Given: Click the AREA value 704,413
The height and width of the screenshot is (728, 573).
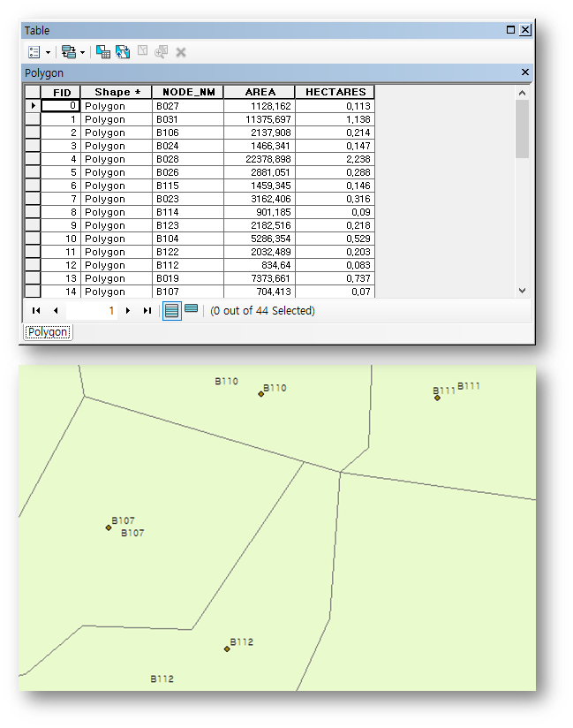Looking at the screenshot, I should pyautogui.click(x=260, y=291).
